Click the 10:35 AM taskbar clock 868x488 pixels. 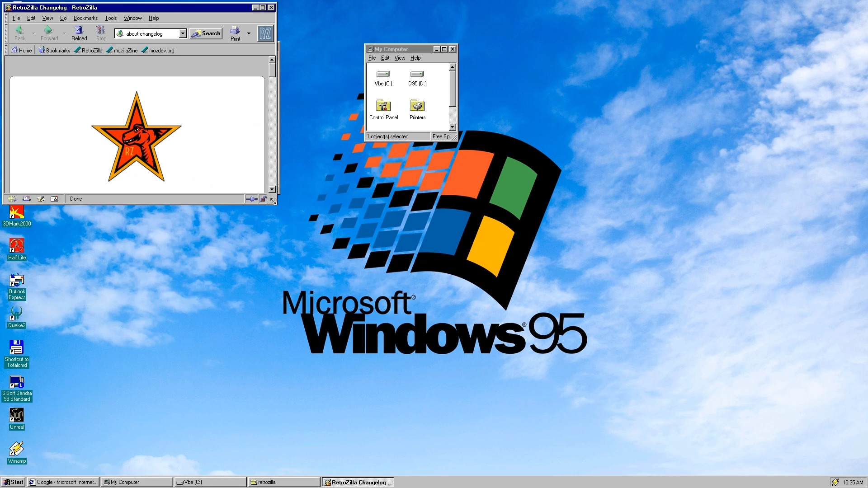[x=853, y=482]
